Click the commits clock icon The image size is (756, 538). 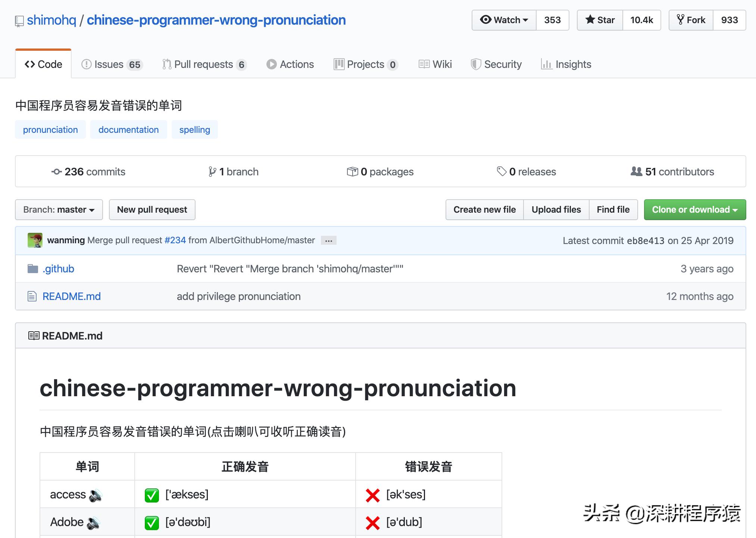[x=57, y=172]
